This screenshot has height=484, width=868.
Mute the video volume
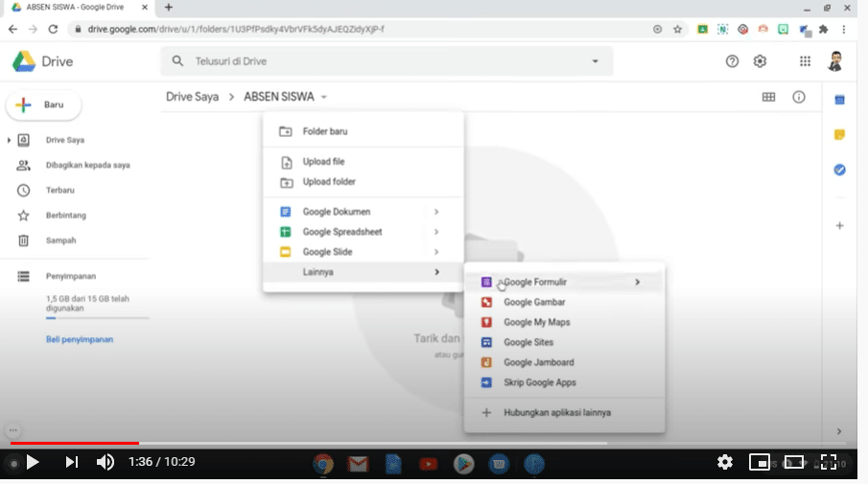coord(106,462)
